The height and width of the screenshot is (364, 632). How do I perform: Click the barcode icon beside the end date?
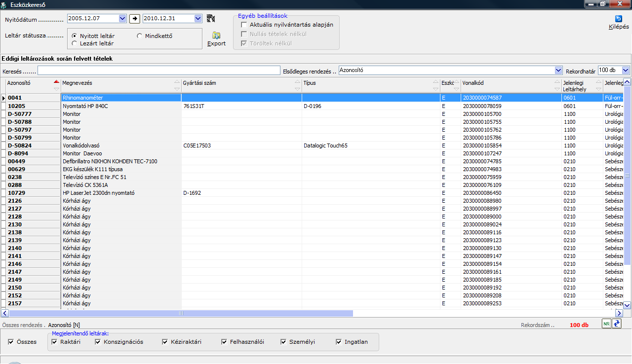(x=211, y=19)
